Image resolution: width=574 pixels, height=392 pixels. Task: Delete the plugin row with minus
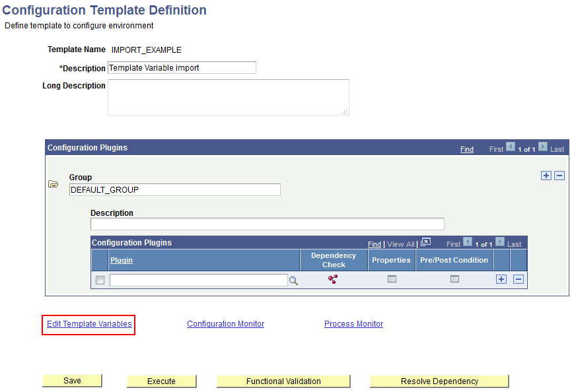tap(519, 279)
